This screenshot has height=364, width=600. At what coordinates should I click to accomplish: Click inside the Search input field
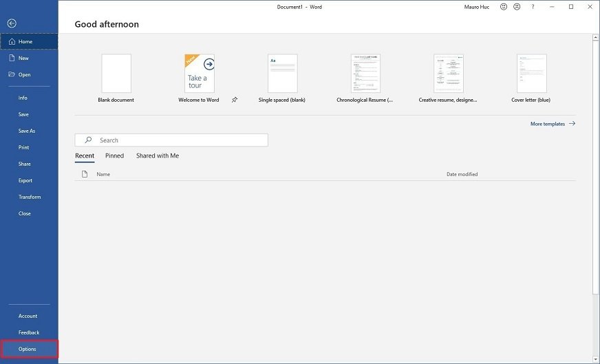click(x=179, y=140)
